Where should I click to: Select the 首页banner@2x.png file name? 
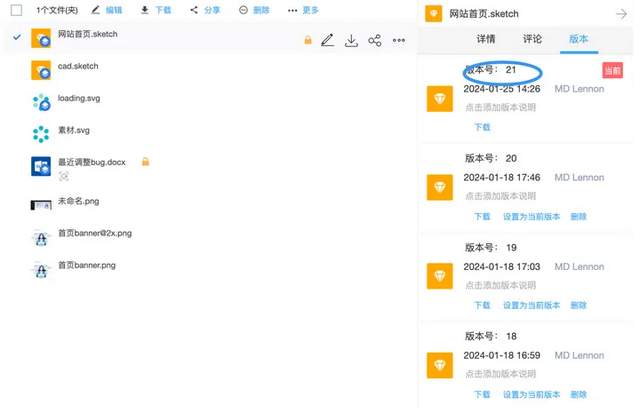coord(95,233)
